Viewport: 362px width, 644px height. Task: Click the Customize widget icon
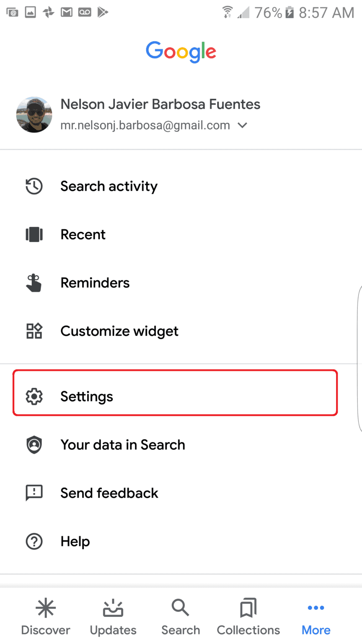click(x=34, y=331)
